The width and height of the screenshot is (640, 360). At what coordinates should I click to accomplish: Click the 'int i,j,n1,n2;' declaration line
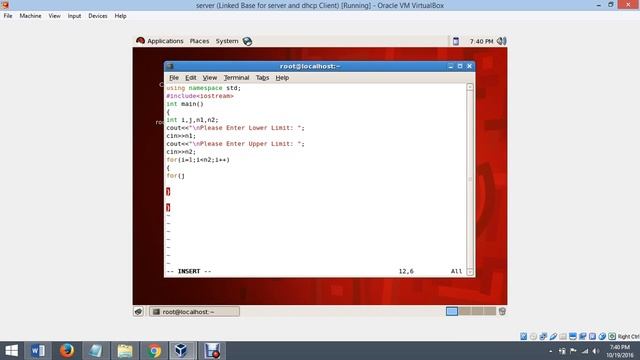[x=192, y=120]
